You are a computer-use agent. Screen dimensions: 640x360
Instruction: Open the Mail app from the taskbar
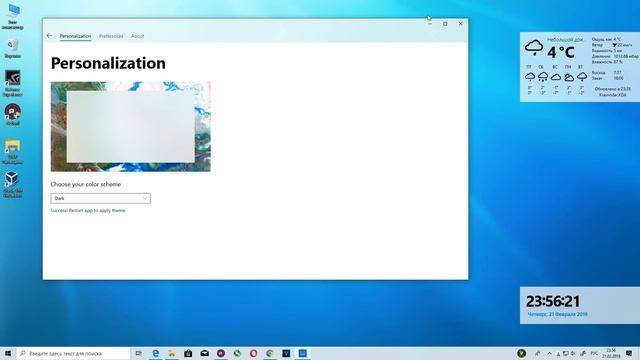click(x=204, y=353)
